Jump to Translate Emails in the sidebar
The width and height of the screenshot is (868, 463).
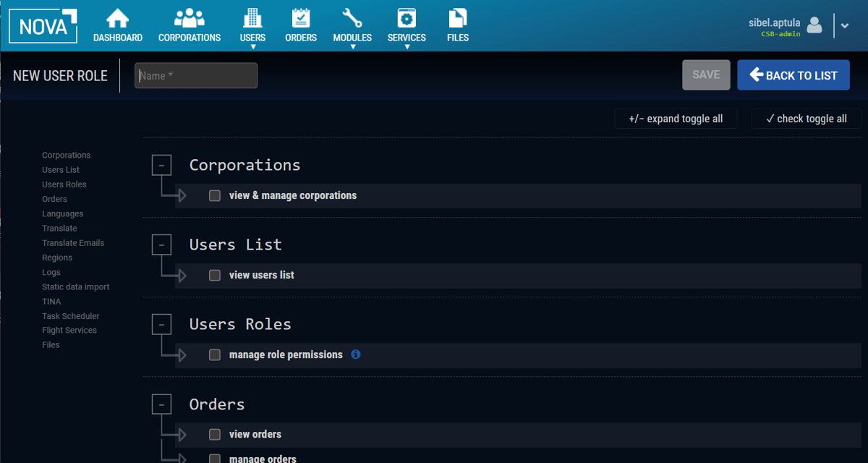73,243
